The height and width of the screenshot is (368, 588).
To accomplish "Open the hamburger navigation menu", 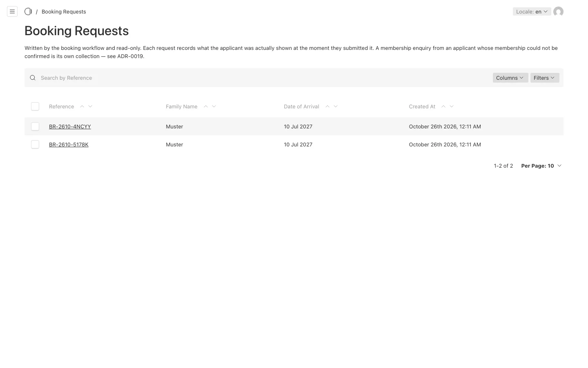I will (12, 11).
